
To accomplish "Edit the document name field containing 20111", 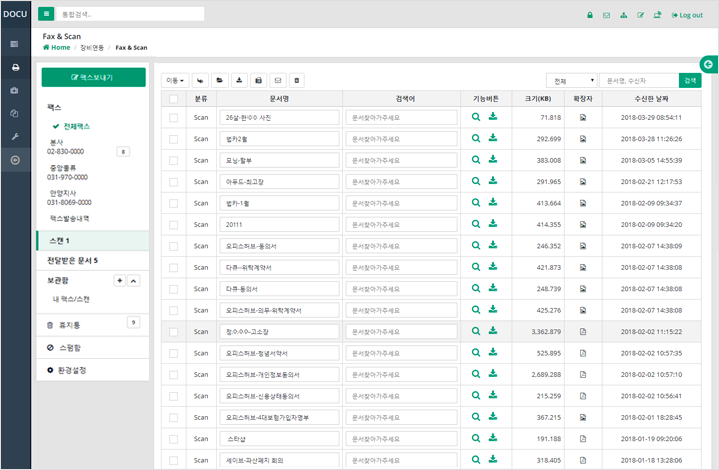I will [279, 225].
